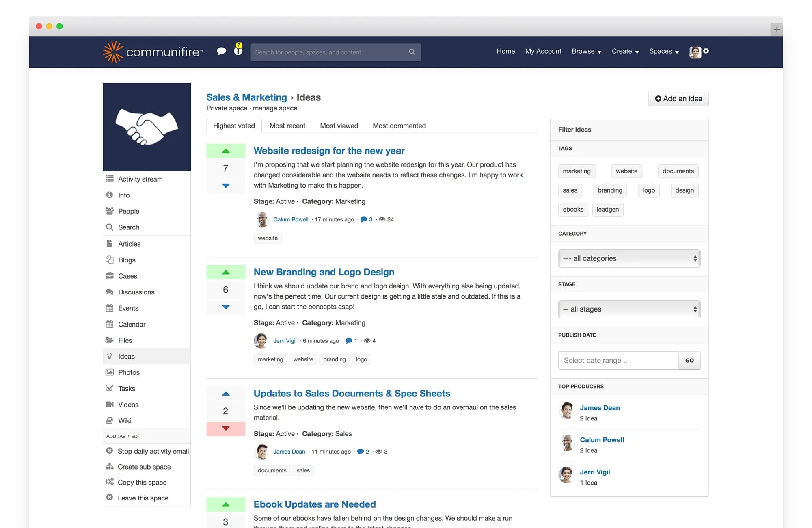The width and height of the screenshot is (812, 528).
Task: Click the Add an idea button
Action: pyautogui.click(x=678, y=99)
